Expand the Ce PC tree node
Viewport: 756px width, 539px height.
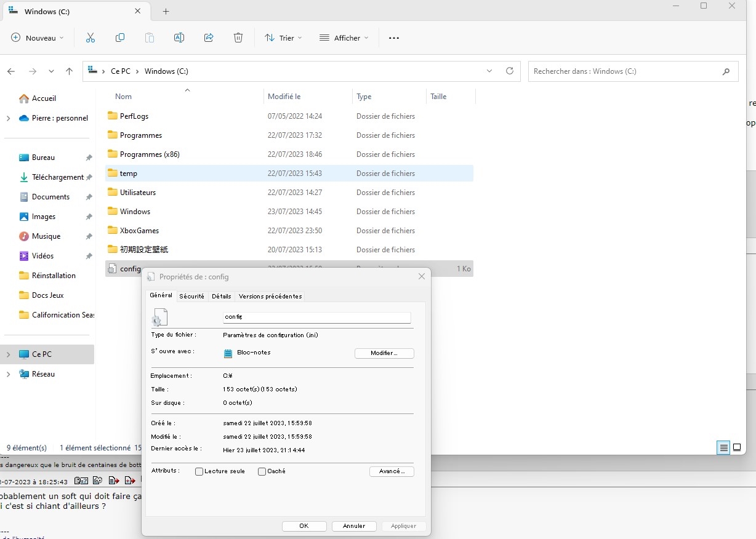[8, 354]
